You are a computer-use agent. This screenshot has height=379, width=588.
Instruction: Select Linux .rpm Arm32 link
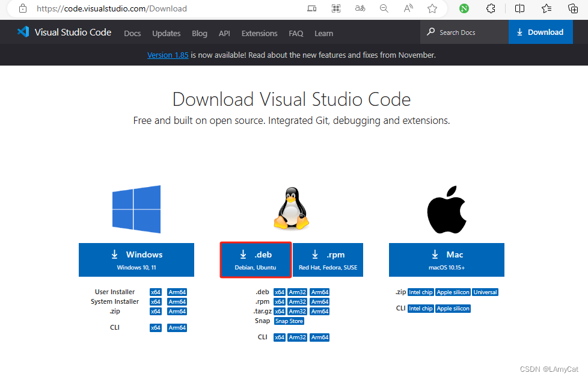click(298, 302)
